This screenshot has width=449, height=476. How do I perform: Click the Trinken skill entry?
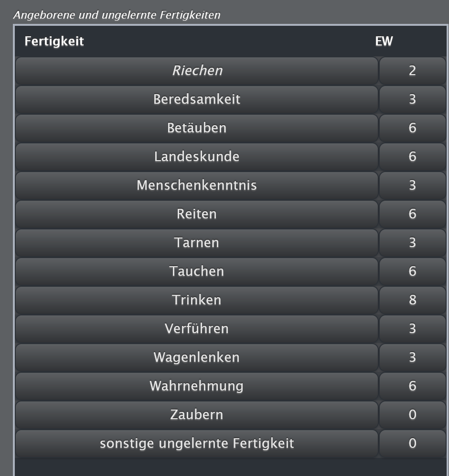(x=197, y=300)
